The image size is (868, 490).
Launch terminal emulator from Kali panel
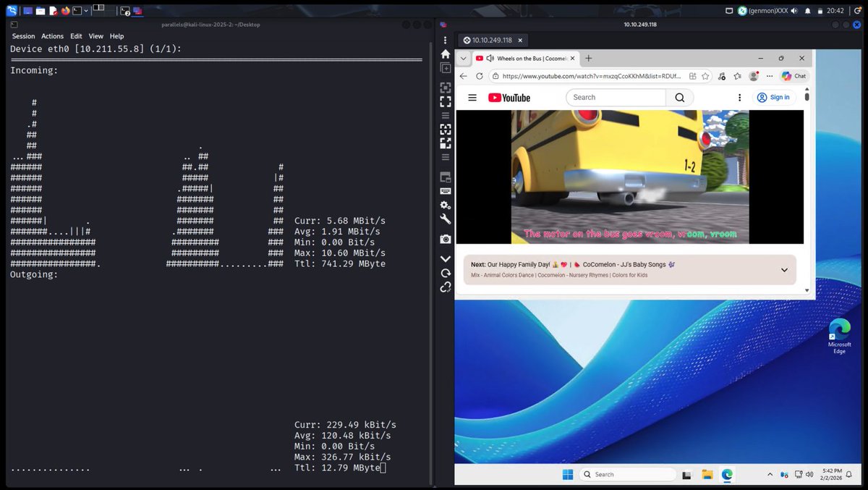[77, 11]
